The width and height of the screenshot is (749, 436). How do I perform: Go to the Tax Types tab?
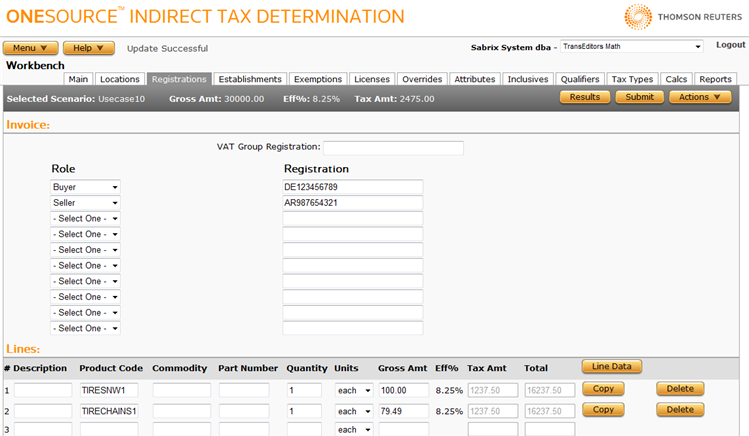(632, 79)
